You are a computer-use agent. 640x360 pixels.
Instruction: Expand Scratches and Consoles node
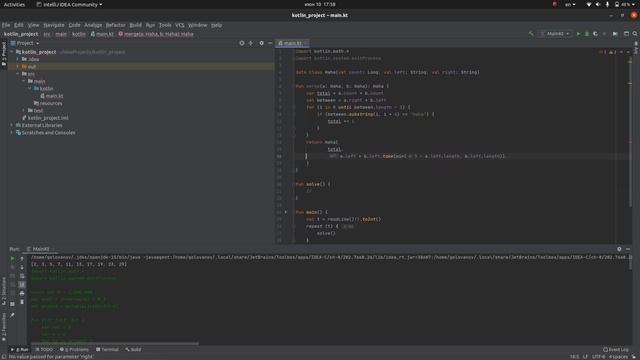12,133
